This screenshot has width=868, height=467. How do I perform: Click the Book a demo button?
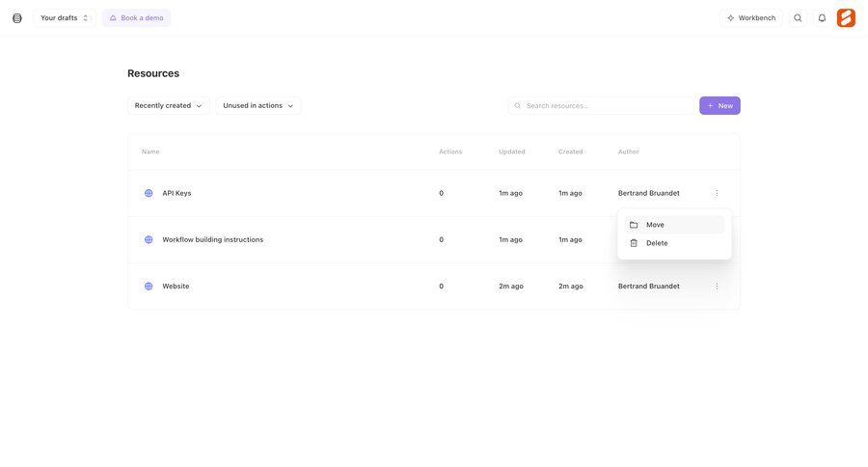pos(136,18)
